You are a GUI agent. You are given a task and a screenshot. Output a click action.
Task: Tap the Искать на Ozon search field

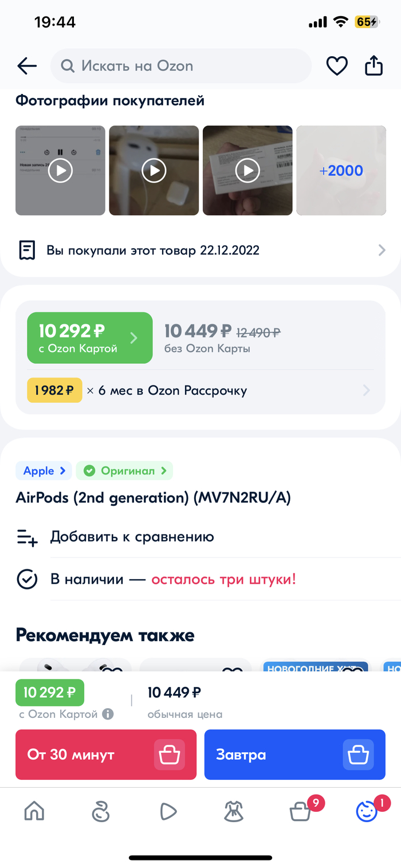coord(180,66)
